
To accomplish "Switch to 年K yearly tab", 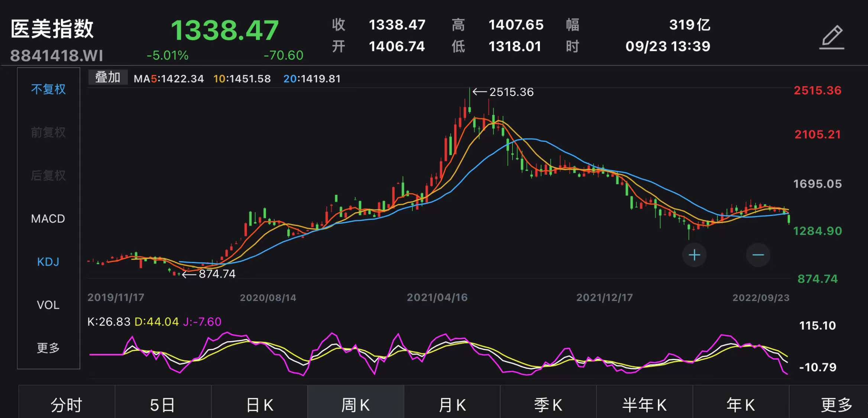I will (x=741, y=404).
